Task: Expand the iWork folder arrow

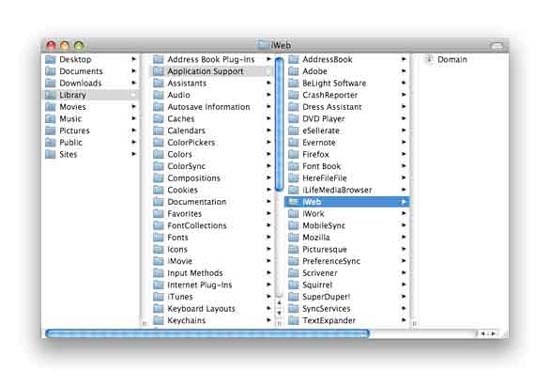Action: (404, 213)
